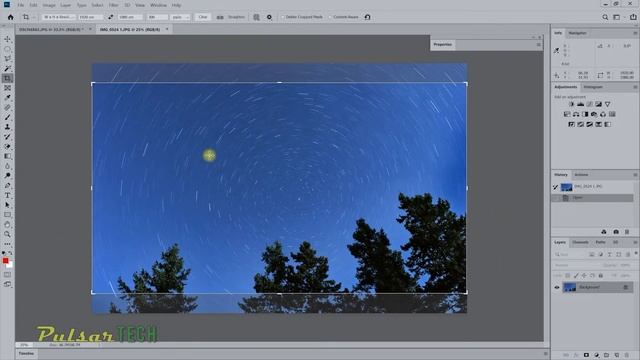This screenshot has width=640, height=360.
Task: Select the Clone Stamp tool
Action: tap(7, 127)
